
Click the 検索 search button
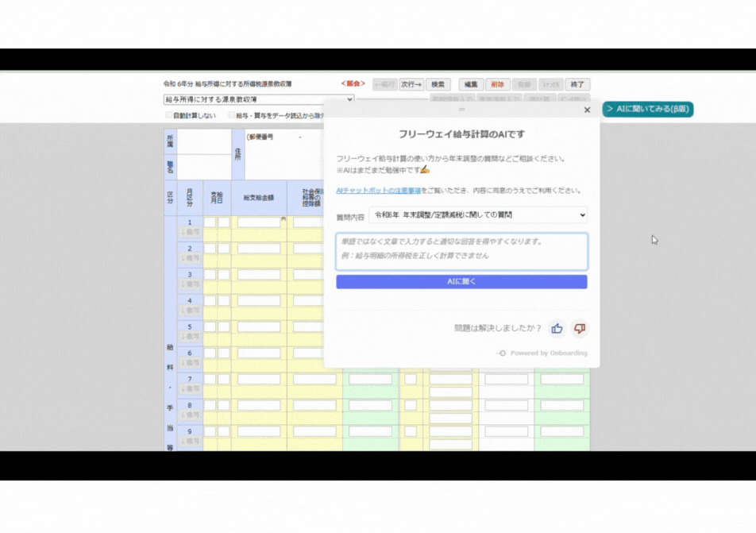[x=438, y=84]
